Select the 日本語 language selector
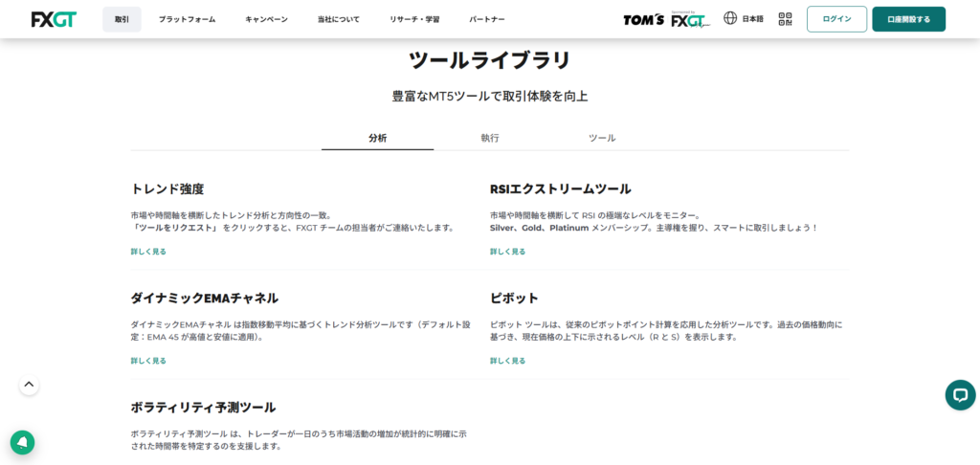Viewport: 980px width, 465px height. 752,19
